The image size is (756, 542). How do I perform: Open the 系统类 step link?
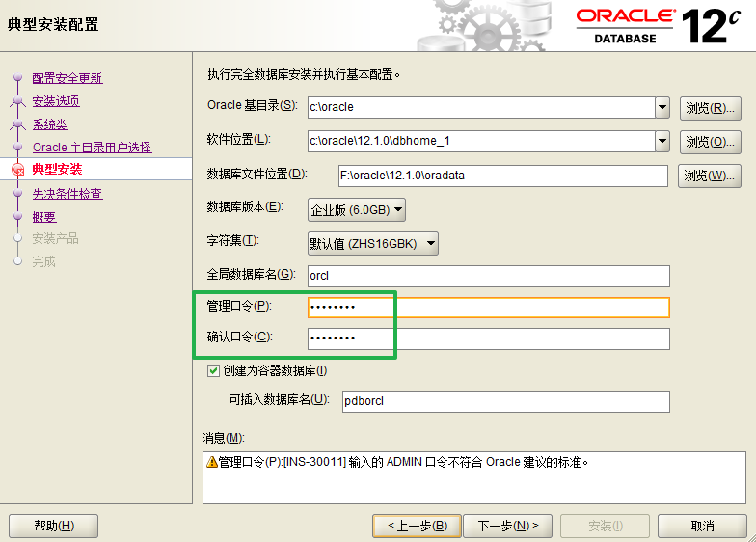coord(50,124)
